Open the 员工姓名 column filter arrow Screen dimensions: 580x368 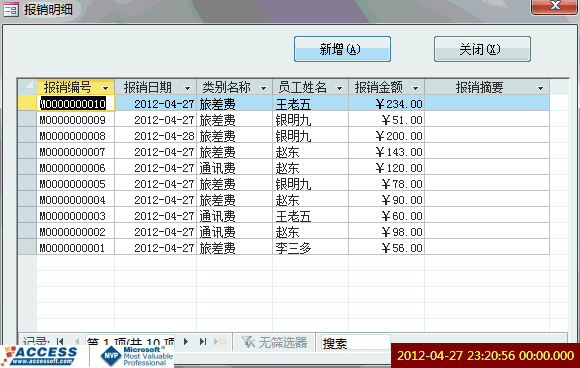tap(339, 88)
